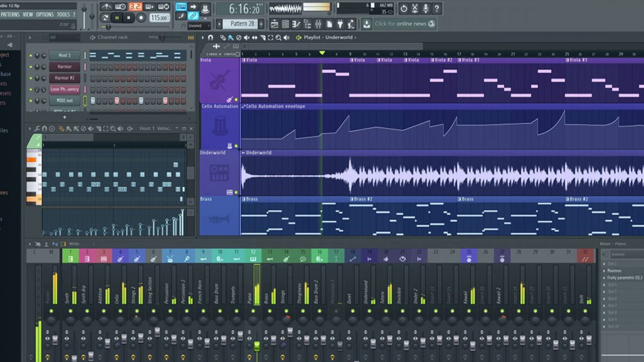This screenshot has height=362, width=644.
Task: Open the TOOLS menu
Action: coord(63,15)
